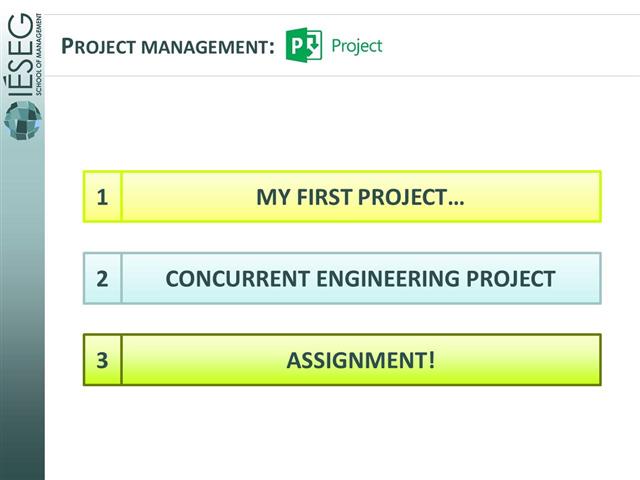Click the green Microsoft Project icon

(304, 45)
